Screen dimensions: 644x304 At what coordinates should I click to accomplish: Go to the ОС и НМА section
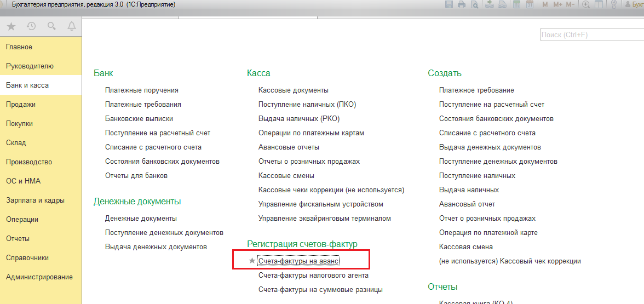41,181
